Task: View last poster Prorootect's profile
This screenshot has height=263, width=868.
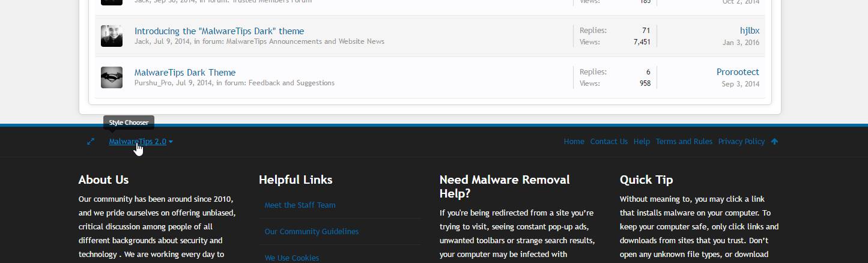Action: pyautogui.click(x=738, y=72)
